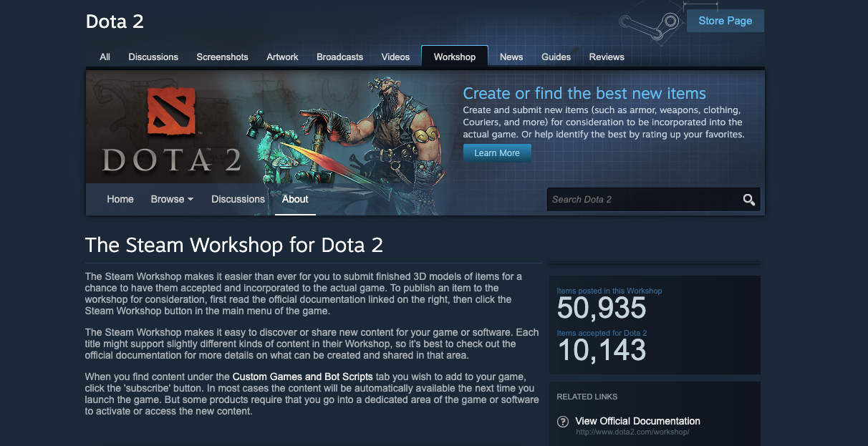Image resolution: width=868 pixels, height=446 pixels.
Task: Click 'The Steam Workshop for Dota 2' heading
Action: (234, 246)
